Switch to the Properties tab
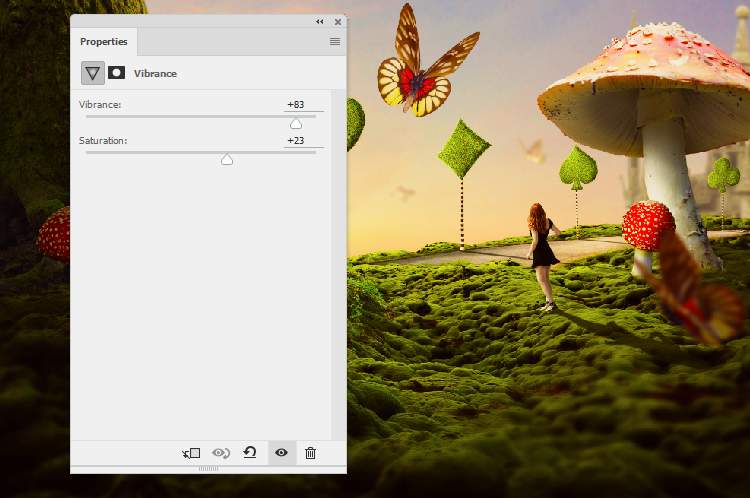This screenshot has height=498, width=750. (104, 42)
